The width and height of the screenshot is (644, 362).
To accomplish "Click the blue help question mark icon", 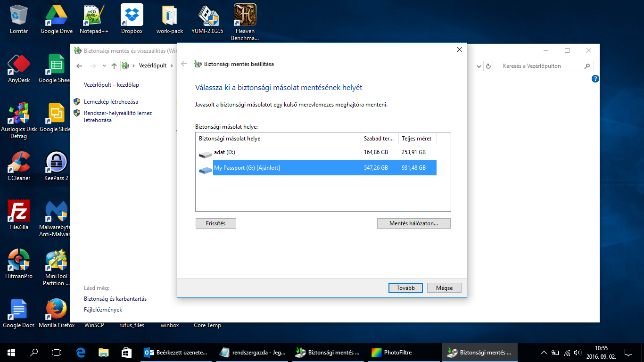I will coord(595,79).
